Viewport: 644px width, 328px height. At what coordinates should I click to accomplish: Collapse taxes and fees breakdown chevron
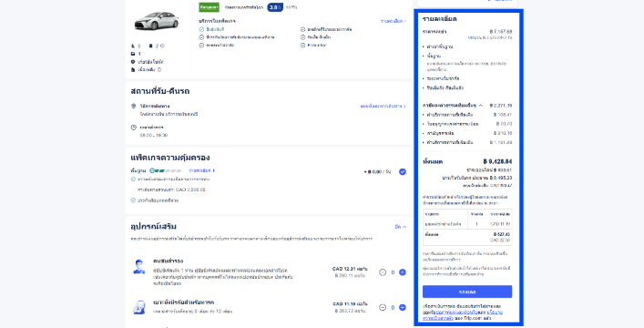pyautogui.click(x=481, y=106)
